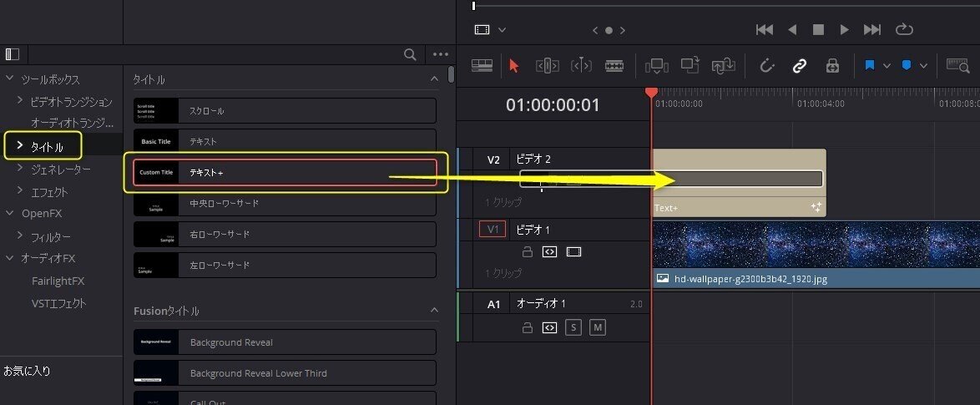Toggle Linked Selection chain icon
980x405 pixels.
[x=800, y=66]
